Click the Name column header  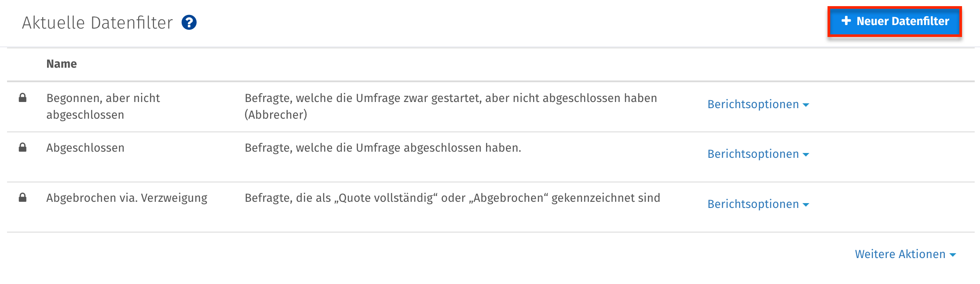(62, 64)
